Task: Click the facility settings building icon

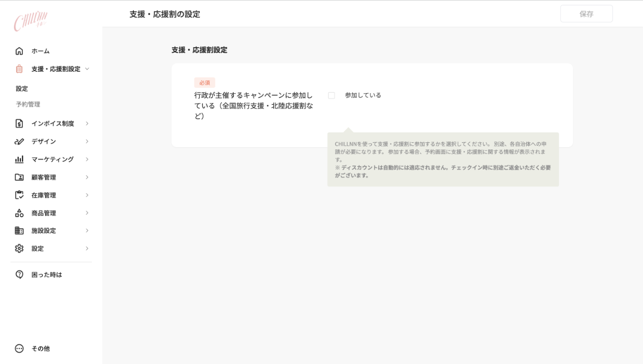Action: coord(19,231)
